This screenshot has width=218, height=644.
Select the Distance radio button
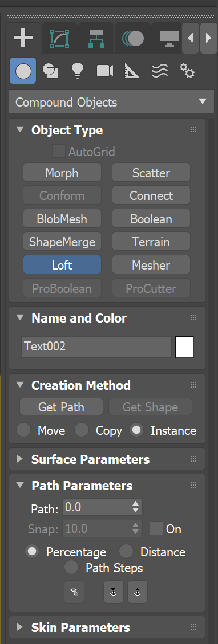(x=126, y=552)
